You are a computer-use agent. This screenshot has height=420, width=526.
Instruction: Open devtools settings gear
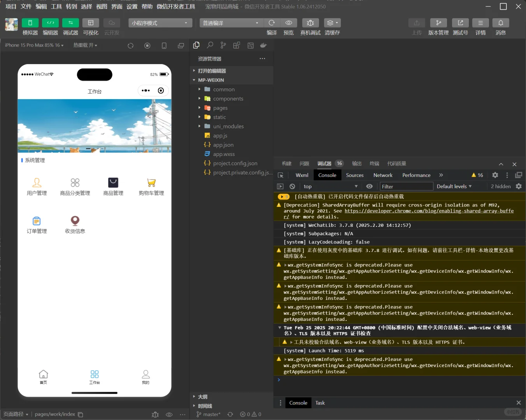495,175
